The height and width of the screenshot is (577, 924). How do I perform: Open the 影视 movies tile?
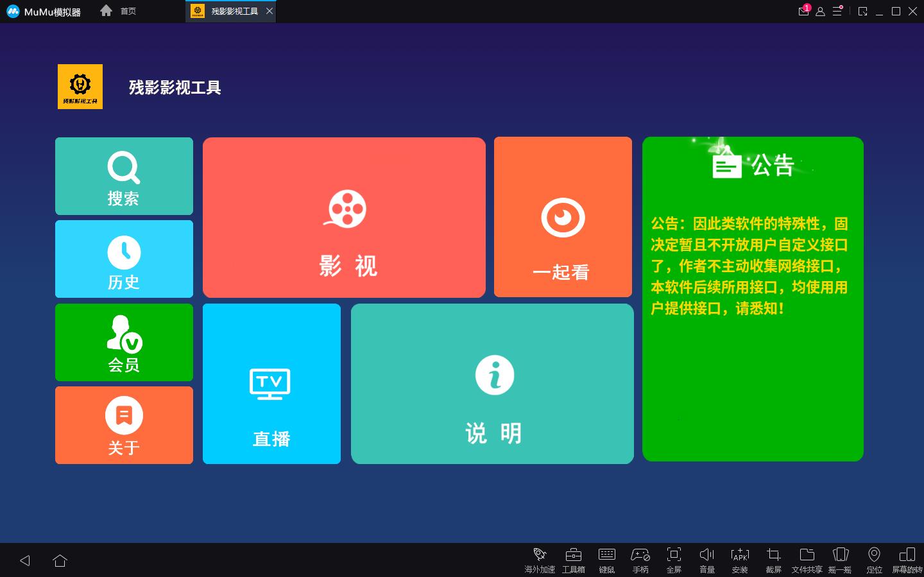(344, 218)
